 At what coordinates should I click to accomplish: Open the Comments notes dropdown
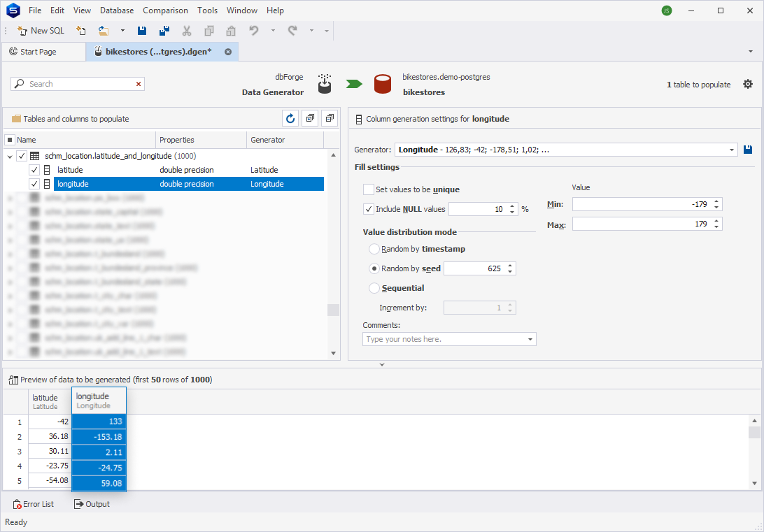point(530,339)
